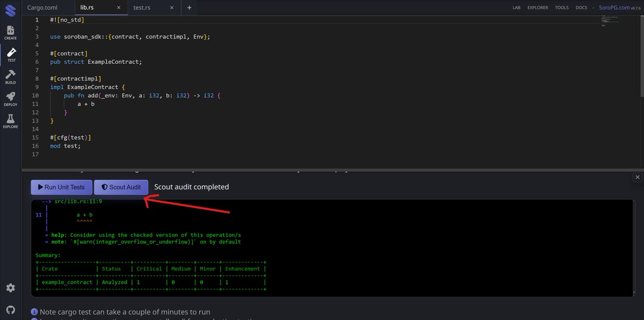Open the Explore flask section
Screen dimensions: 644x320
click(x=10, y=121)
